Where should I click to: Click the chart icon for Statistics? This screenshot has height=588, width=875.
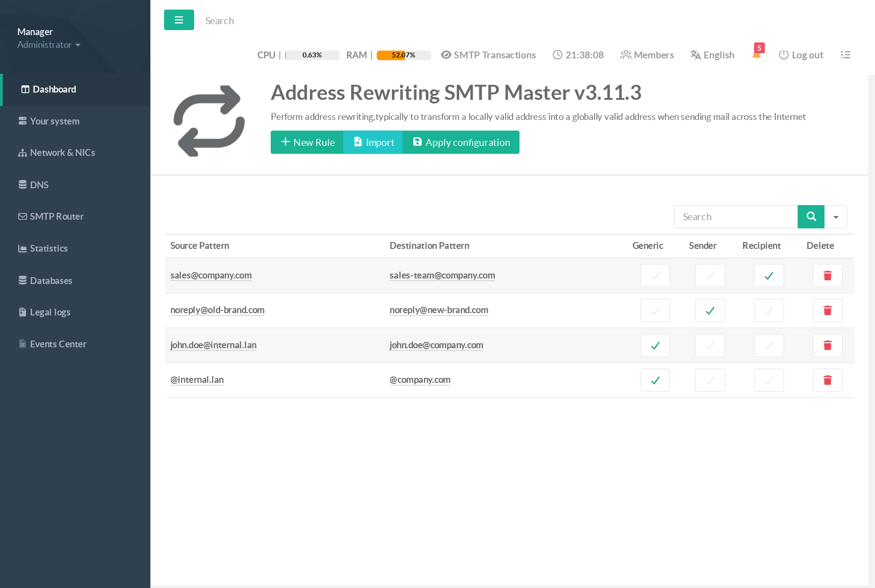click(22, 248)
